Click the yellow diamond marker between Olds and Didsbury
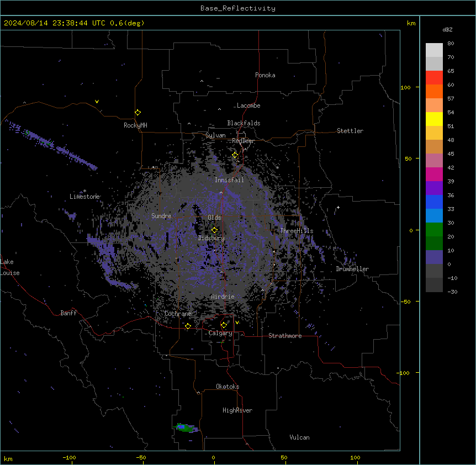Viewport: 476px width, 465px height. click(214, 230)
